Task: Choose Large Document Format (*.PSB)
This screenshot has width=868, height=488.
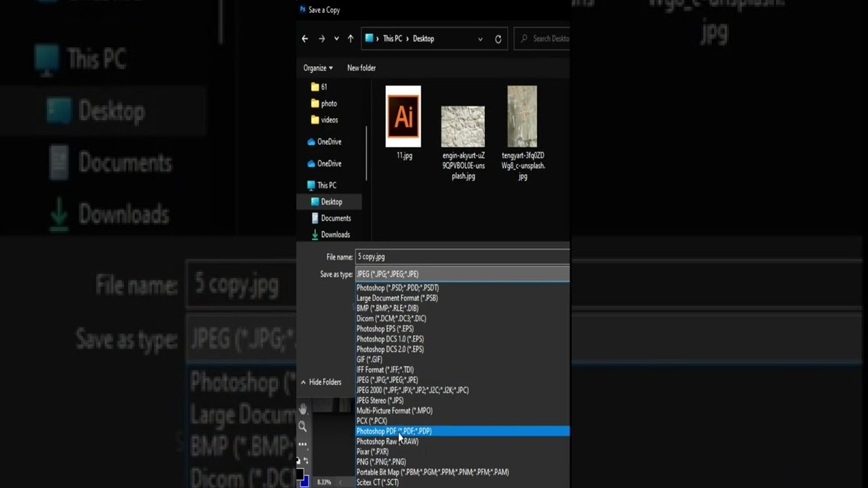Action: pyautogui.click(x=462, y=298)
